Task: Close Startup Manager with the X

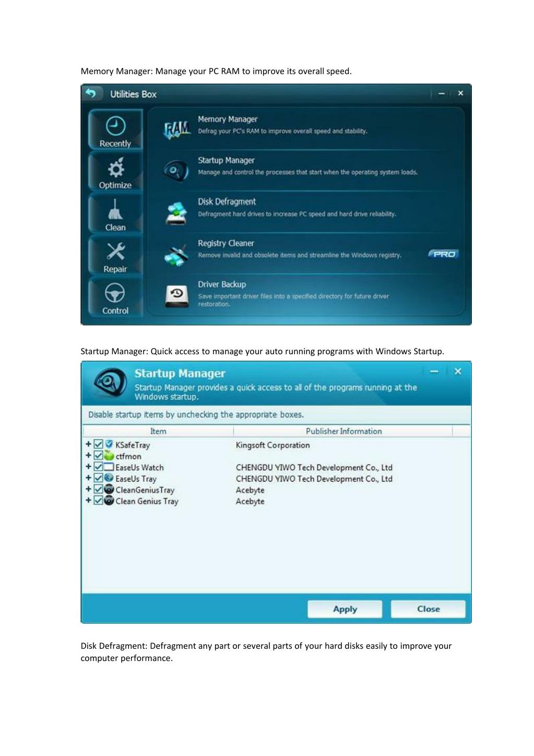Action: [x=458, y=371]
